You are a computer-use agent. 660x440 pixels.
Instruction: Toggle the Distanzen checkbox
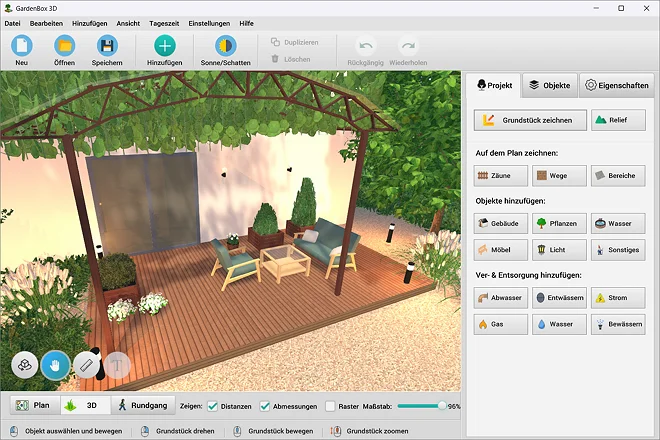(213, 406)
